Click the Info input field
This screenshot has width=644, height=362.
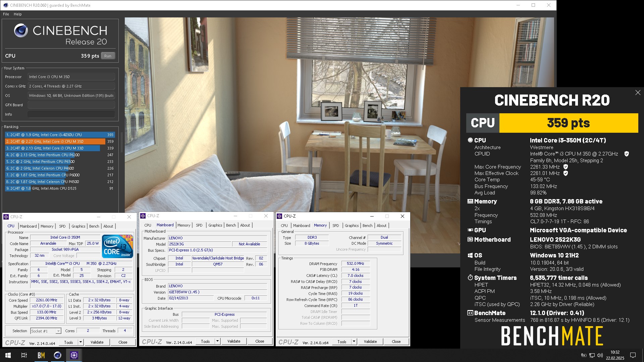click(x=71, y=114)
